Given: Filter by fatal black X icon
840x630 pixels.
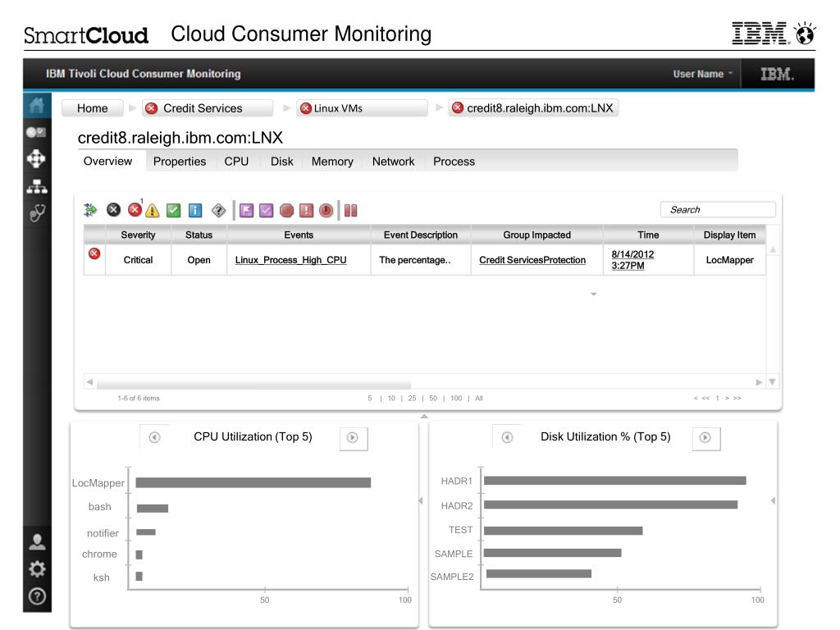Looking at the screenshot, I should point(113,210).
